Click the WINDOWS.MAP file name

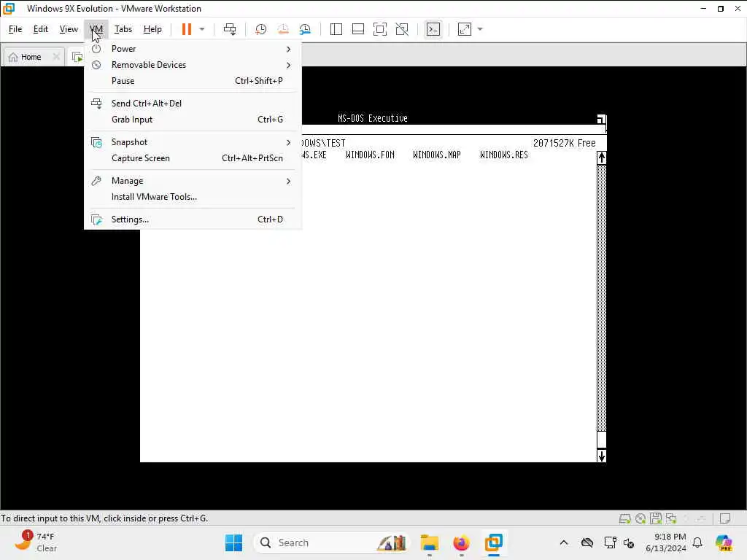pos(437,155)
